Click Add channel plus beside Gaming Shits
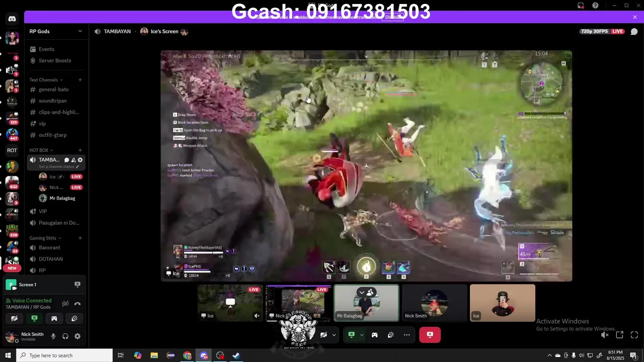 click(x=80, y=238)
